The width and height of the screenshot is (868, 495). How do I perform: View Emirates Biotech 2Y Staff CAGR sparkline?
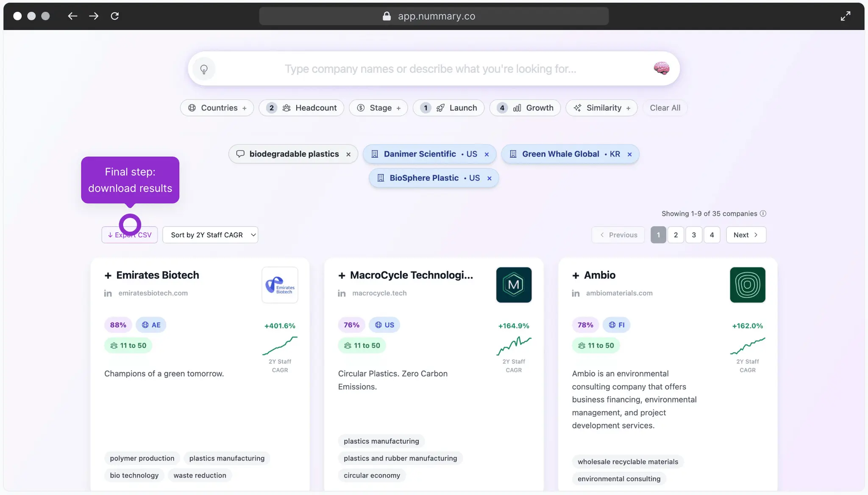[x=280, y=346]
